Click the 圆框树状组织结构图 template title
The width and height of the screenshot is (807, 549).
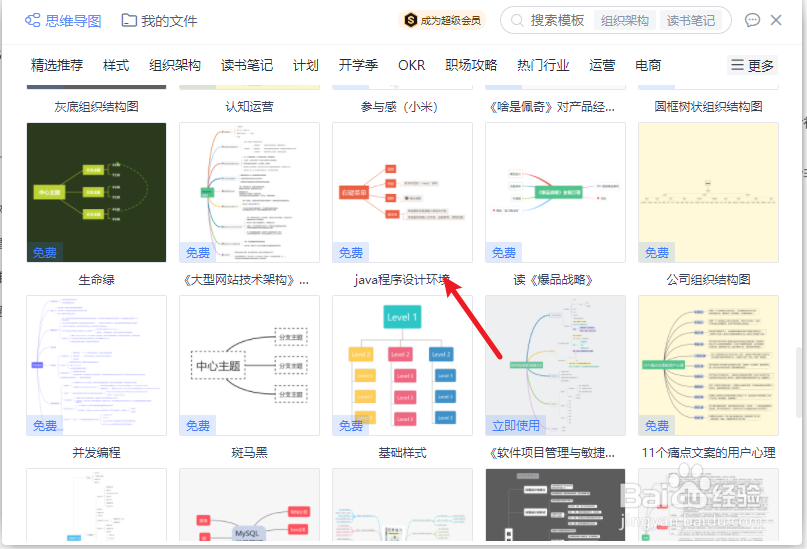click(x=708, y=107)
